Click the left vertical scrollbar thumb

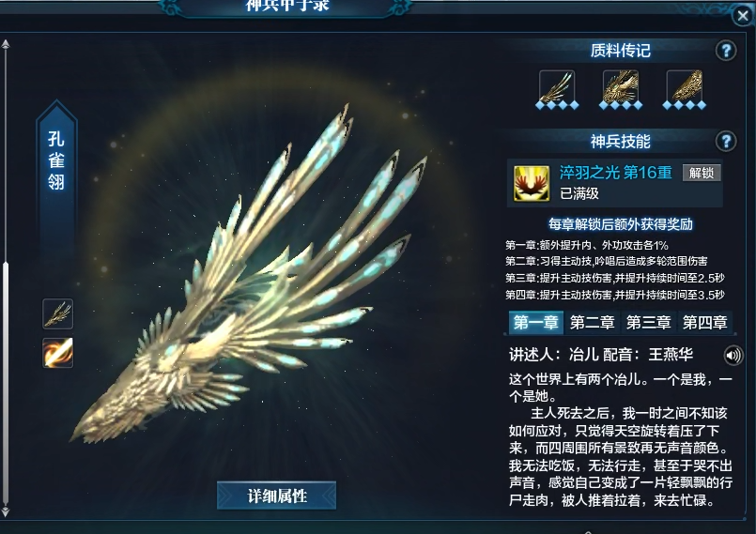[6, 383]
